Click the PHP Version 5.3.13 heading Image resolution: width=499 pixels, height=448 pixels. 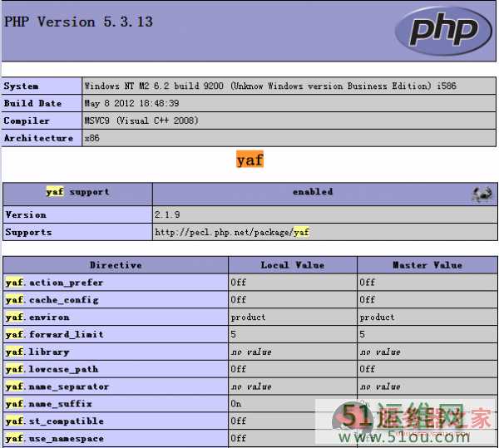(x=79, y=22)
